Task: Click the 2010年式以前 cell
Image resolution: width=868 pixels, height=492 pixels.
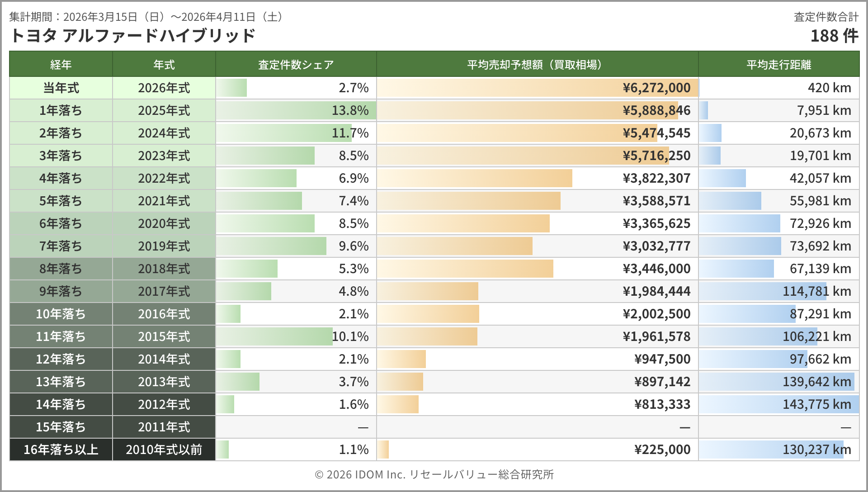Action: (164, 449)
